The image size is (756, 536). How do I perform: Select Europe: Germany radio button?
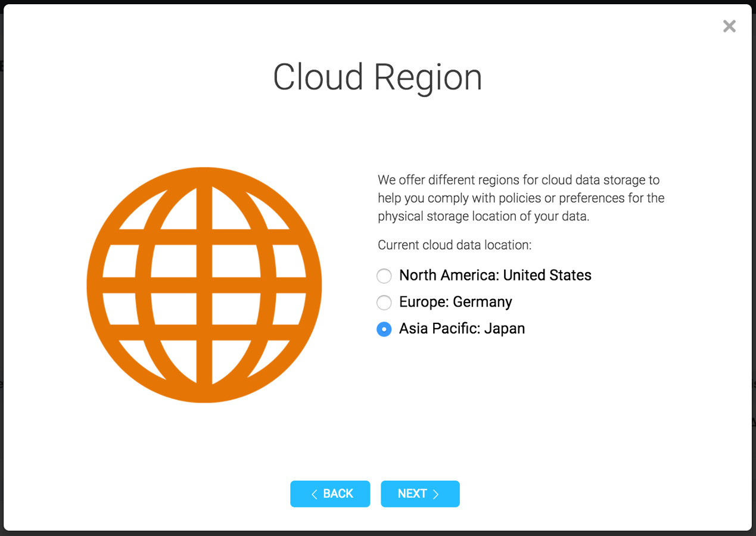click(x=384, y=303)
